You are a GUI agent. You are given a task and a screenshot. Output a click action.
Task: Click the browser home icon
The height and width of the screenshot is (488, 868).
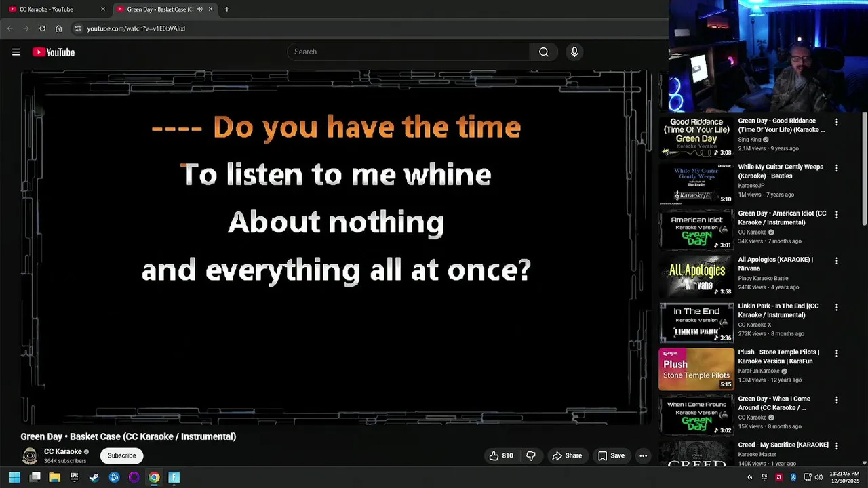coord(58,28)
